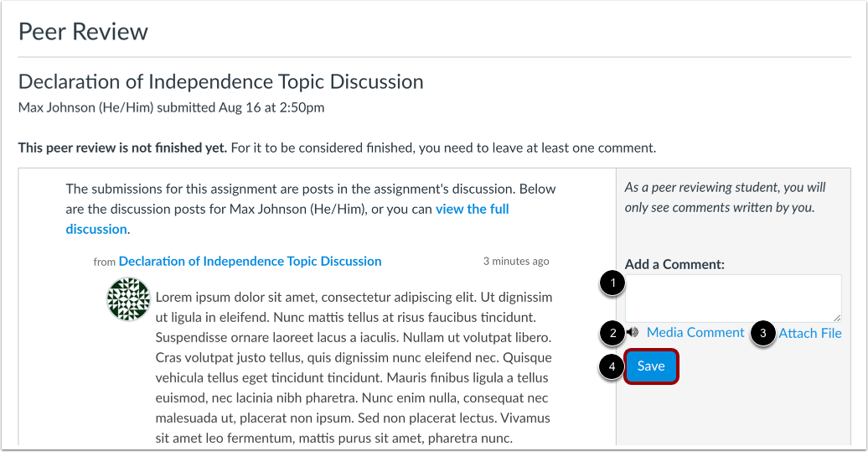Click the numbered callout badge 2

click(612, 333)
